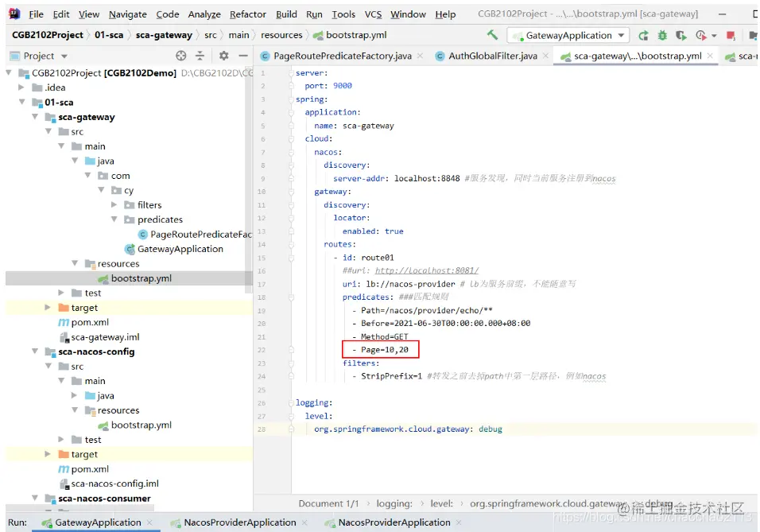Rerun GatewayApplication with the green rerun icon
This screenshot has width=760, height=532.
(x=643, y=36)
